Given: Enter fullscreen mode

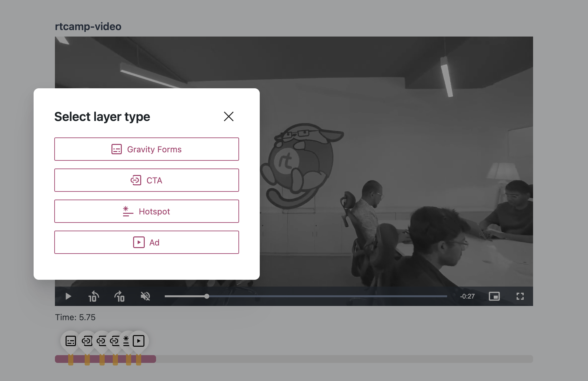Looking at the screenshot, I should [x=520, y=296].
